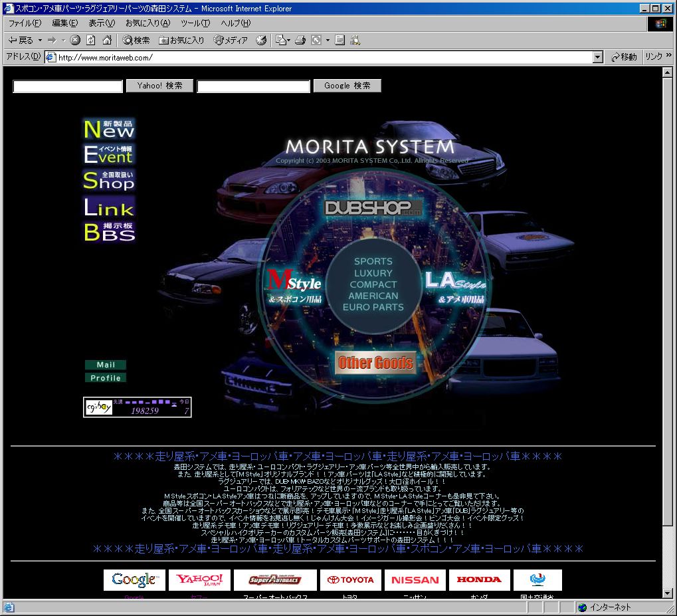Viewport: 677px width, 616px height.
Task: Go back with the 戻る button
Action: [x=21, y=40]
